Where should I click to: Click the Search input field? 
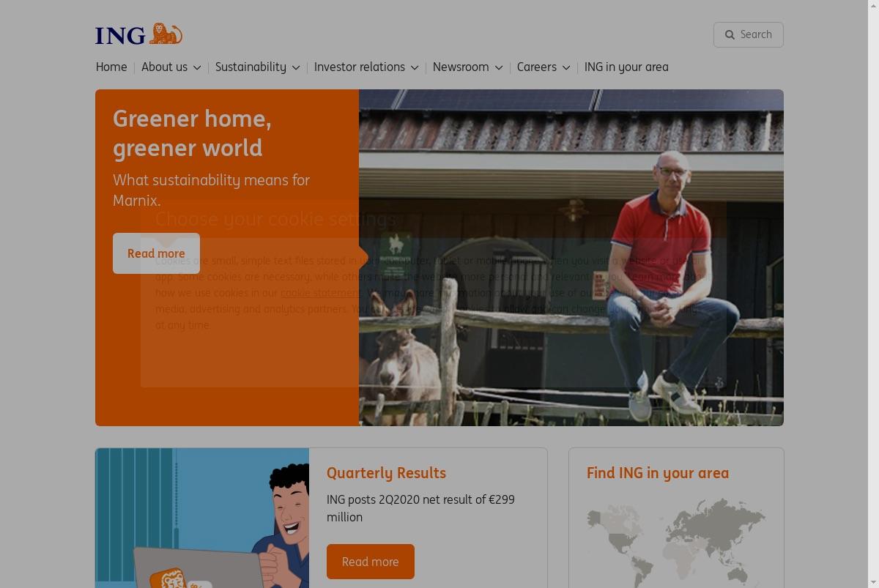tap(749, 34)
